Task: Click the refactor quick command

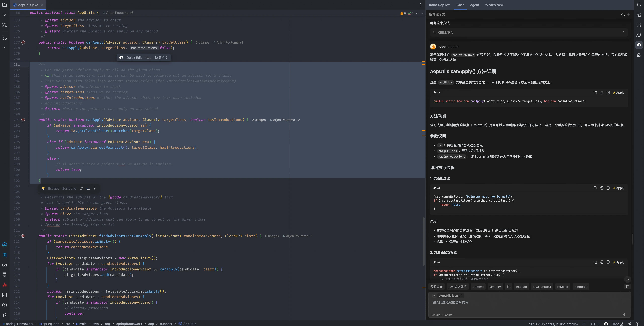Action: pos(563,287)
